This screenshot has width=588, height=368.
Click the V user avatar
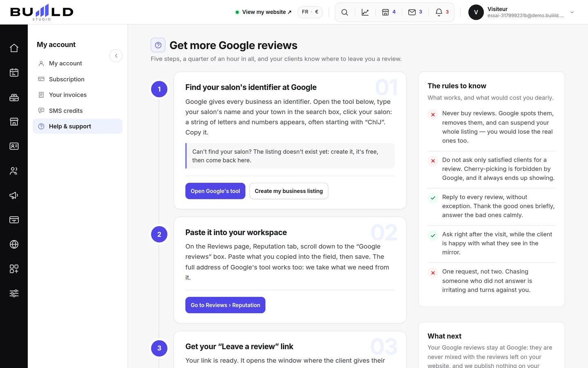tap(476, 12)
